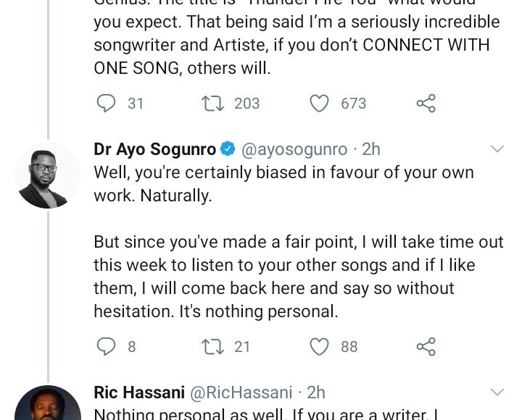
Task: Open Dr Ayo Sogunro's profile picture
Action: tap(47, 175)
